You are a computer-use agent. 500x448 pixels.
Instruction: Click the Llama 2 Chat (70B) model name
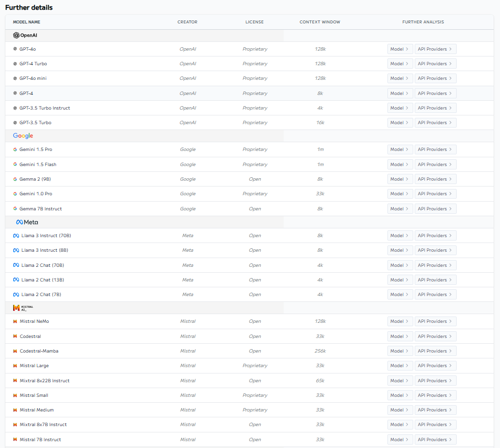click(x=43, y=265)
